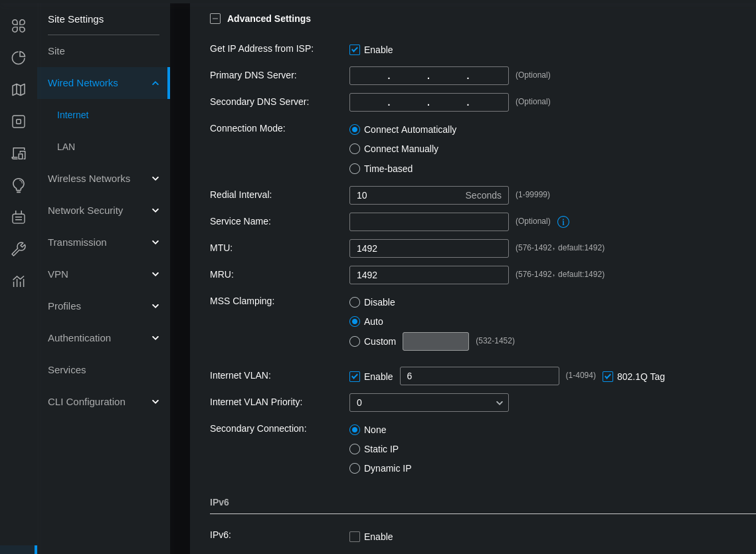Expand the Wireless Networks menu section
The width and height of the screenshot is (756, 554).
pyautogui.click(x=103, y=179)
